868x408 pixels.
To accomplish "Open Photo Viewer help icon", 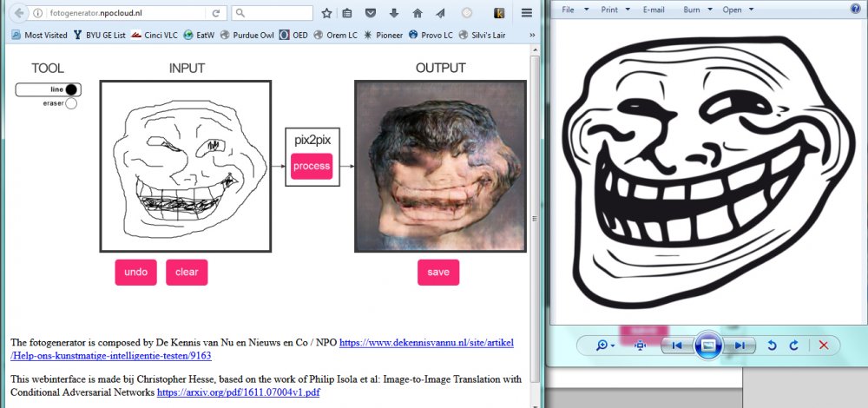I will click(856, 9).
